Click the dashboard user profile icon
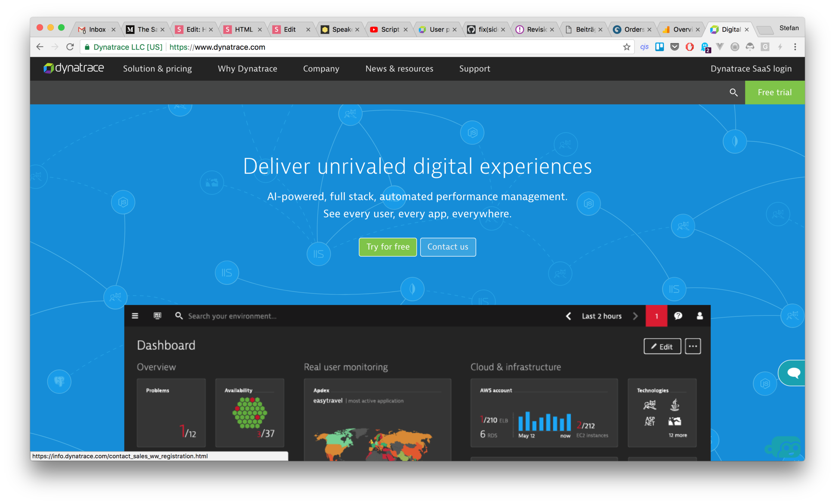This screenshot has width=835, height=504. pyautogui.click(x=700, y=316)
